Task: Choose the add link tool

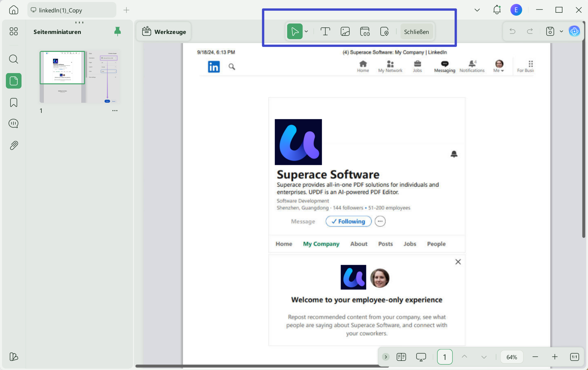Action: pos(365,31)
